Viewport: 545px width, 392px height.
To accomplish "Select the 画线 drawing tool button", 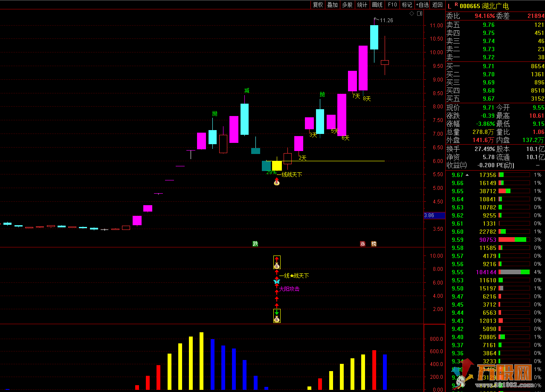I will point(377,5).
